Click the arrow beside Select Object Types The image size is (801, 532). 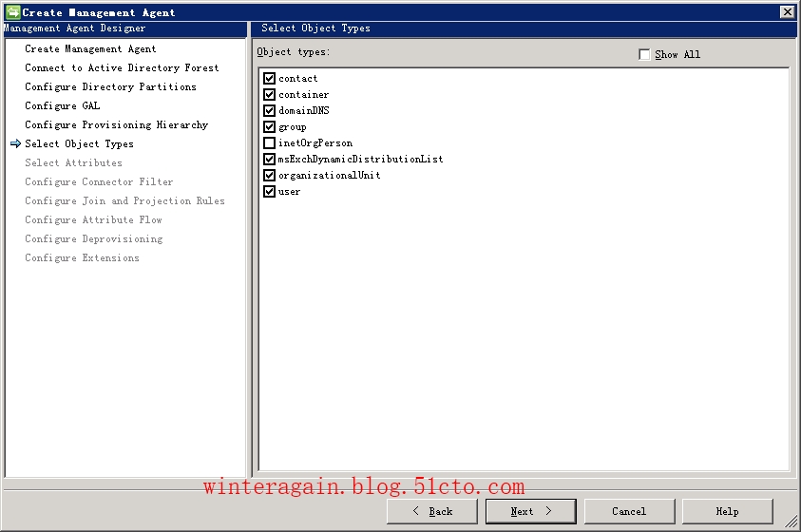[16, 144]
